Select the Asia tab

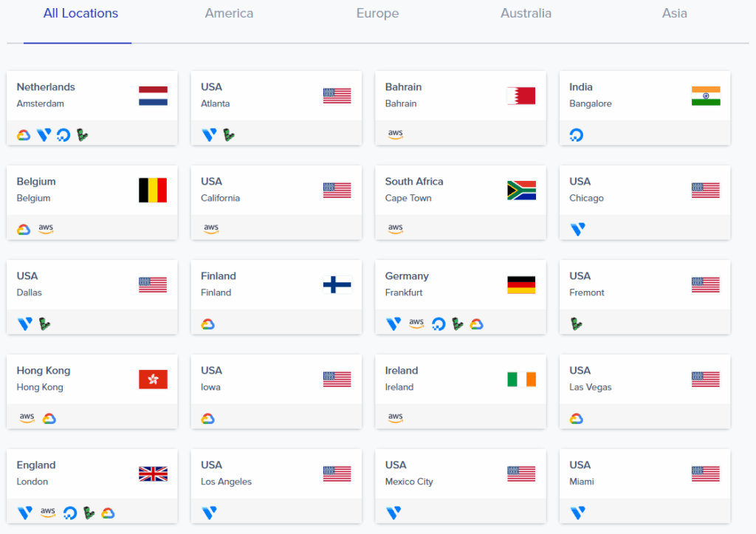click(674, 13)
